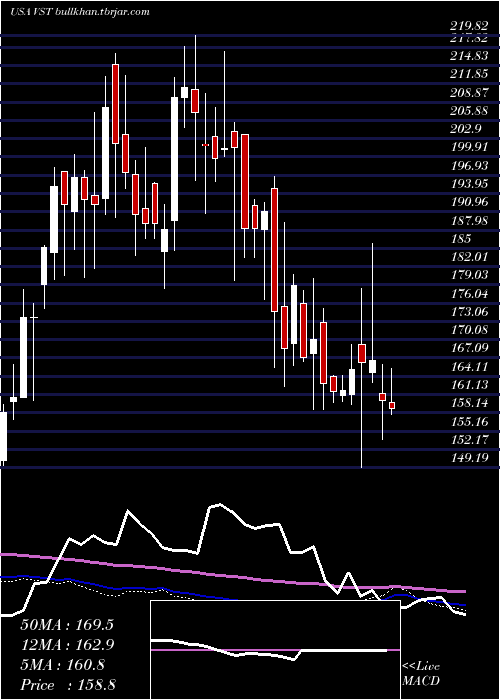Image resolution: width=500 pixels, height=700 pixels.
Task: Click the USA VST bullkhan.tbrjar.com title text
Action: [x=79, y=12]
